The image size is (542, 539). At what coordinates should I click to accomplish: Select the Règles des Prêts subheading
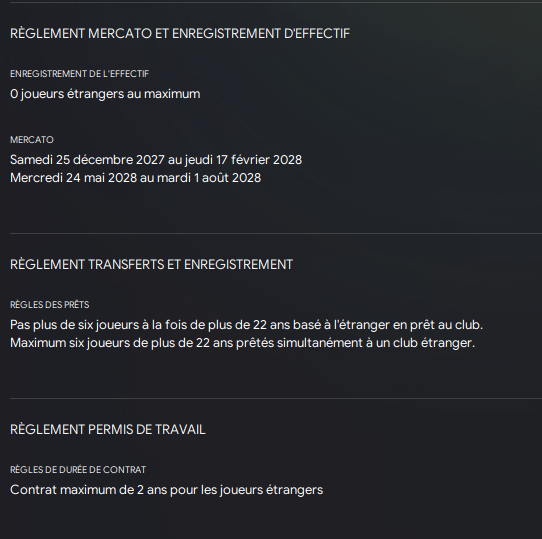(x=49, y=305)
